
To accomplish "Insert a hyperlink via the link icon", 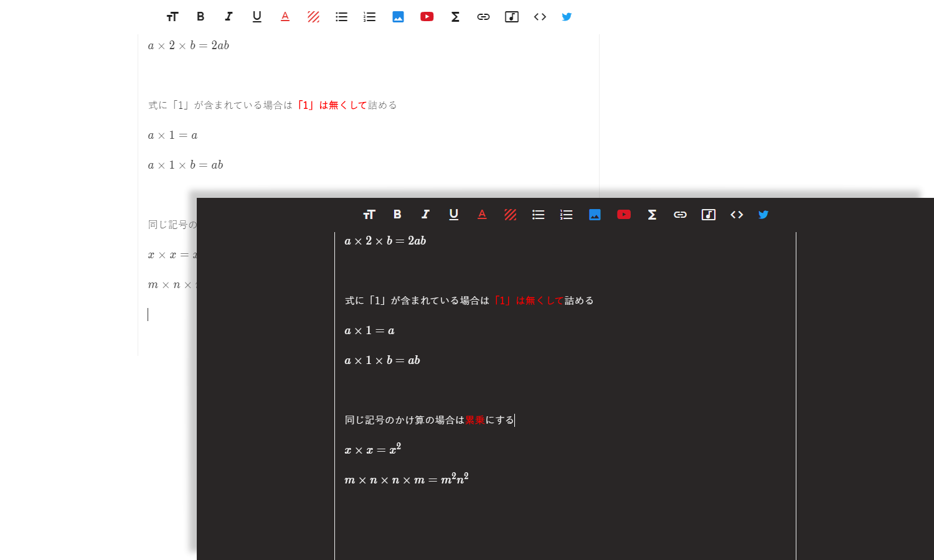I will point(680,214).
